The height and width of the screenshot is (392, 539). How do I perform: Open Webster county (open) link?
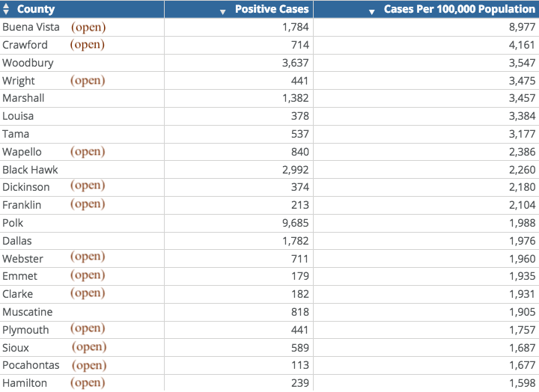click(x=88, y=257)
